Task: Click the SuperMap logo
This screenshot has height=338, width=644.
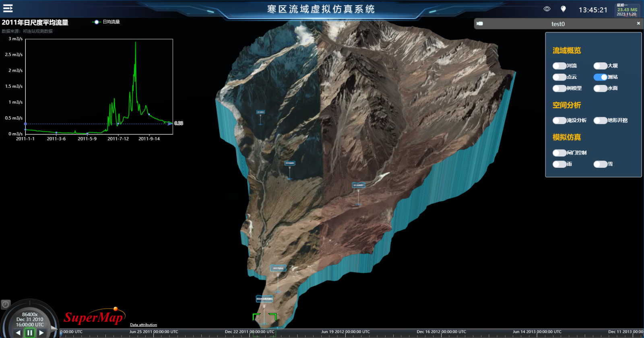Action: click(94, 317)
